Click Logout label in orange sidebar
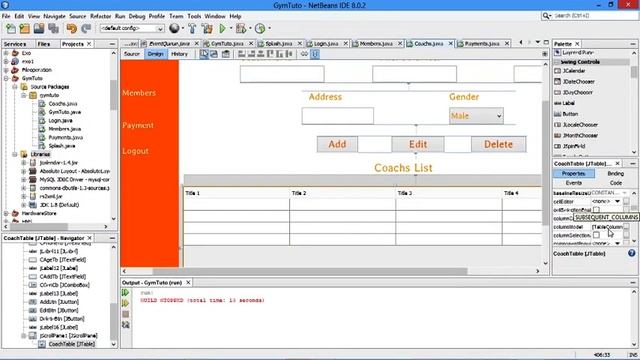Image resolution: width=640 pixels, height=360 pixels. pyautogui.click(x=136, y=151)
